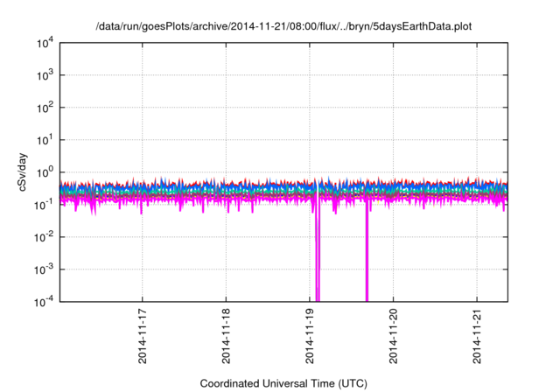Click the 10^4 y-axis tick label
Screen dimensions: 560x392
click(x=45, y=44)
